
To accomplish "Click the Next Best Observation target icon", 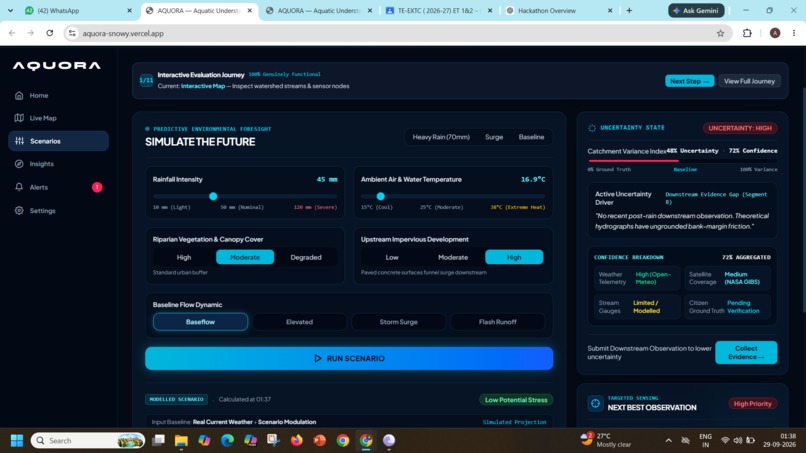I will point(595,404).
